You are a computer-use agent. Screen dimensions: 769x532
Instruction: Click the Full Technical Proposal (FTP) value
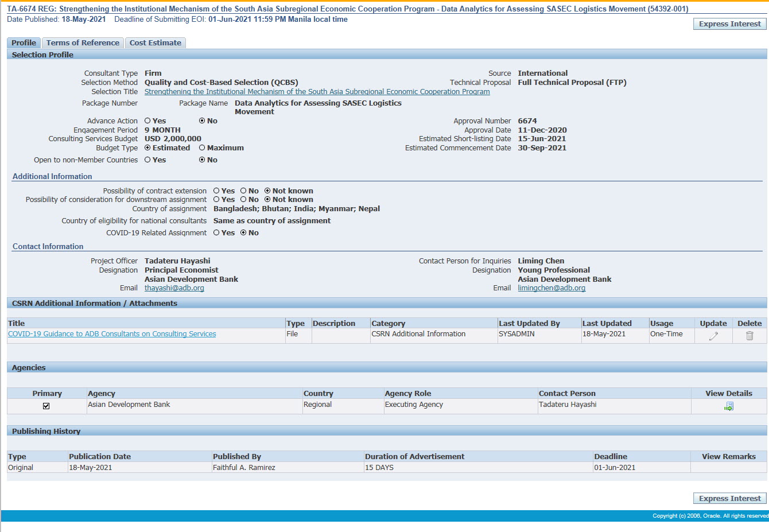click(x=572, y=83)
